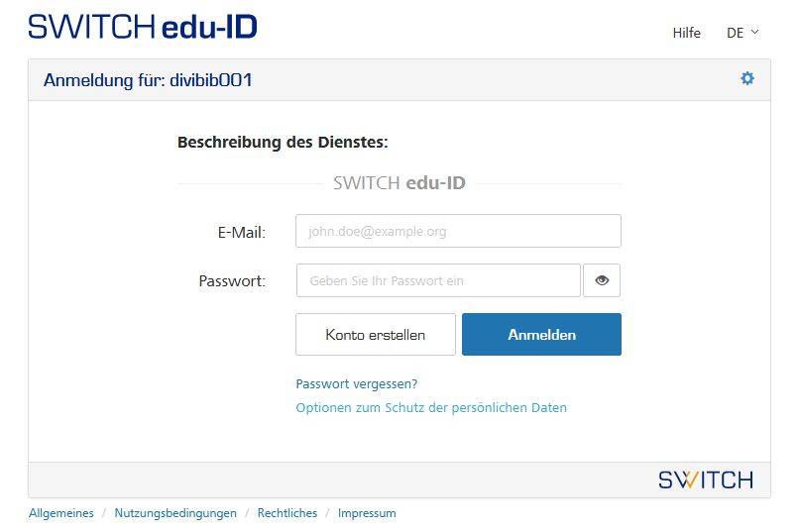
Task: Expand the DE language dropdown
Action: coord(742,33)
